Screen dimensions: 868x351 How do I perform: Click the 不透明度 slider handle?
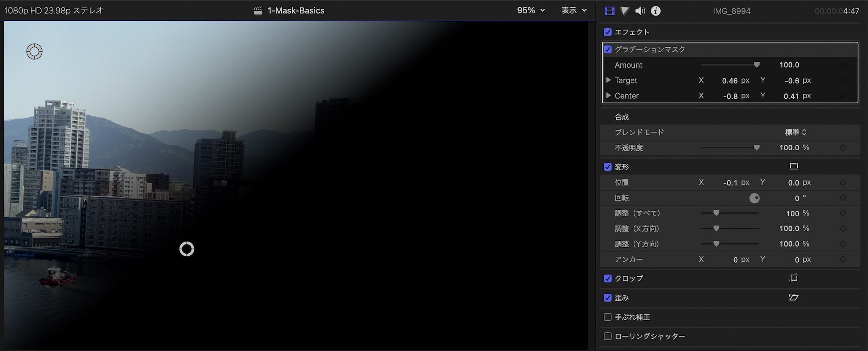pos(756,148)
